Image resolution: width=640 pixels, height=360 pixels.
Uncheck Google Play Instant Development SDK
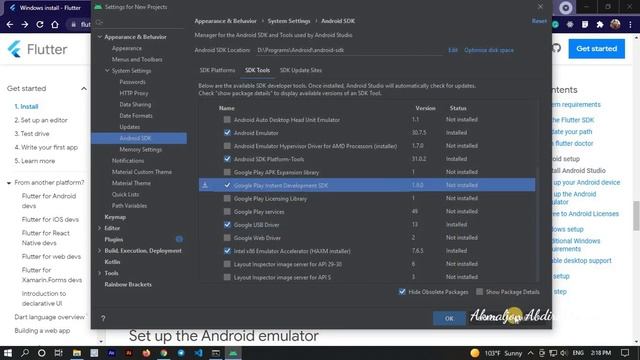tap(227, 185)
